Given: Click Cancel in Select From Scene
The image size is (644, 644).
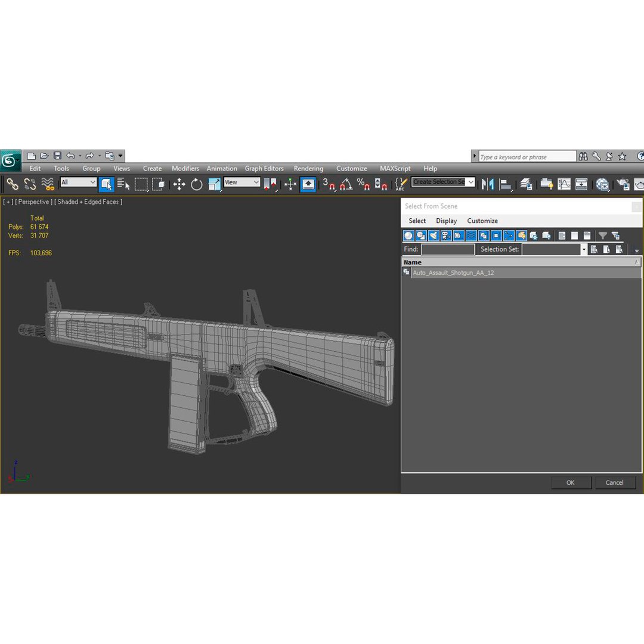Looking at the screenshot, I should pyautogui.click(x=614, y=482).
